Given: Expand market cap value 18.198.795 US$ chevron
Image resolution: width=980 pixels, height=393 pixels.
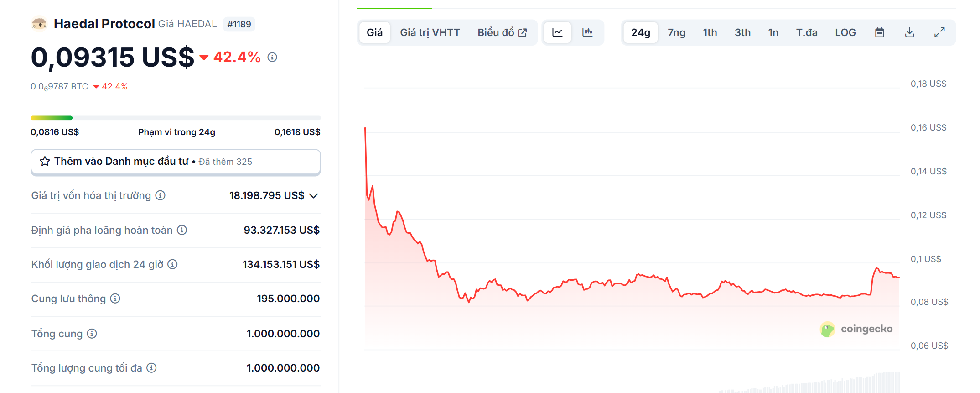Looking at the screenshot, I should pyautogui.click(x=313, y=196).
